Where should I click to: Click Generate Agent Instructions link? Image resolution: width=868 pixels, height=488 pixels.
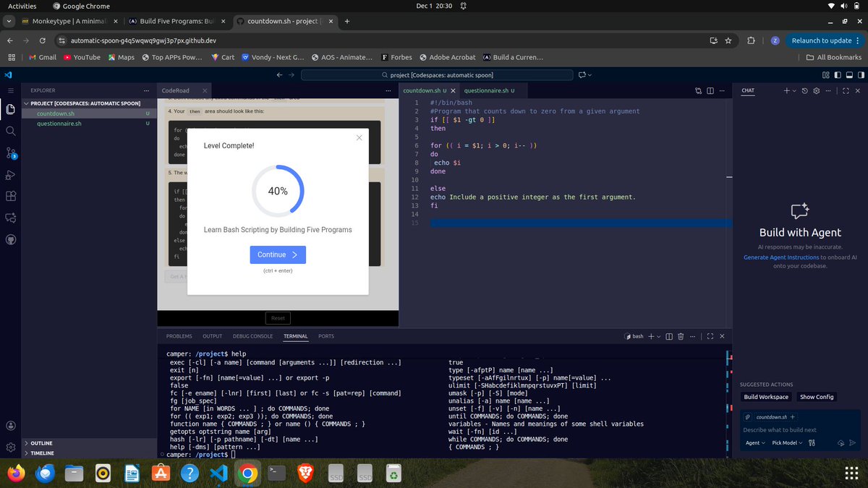(x=781, y=257)
